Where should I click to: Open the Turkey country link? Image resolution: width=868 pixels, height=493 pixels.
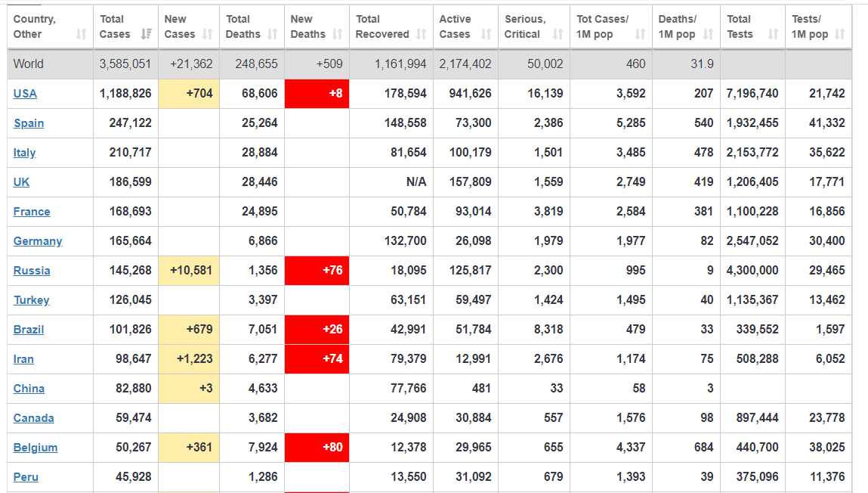[x=32, y=300]
